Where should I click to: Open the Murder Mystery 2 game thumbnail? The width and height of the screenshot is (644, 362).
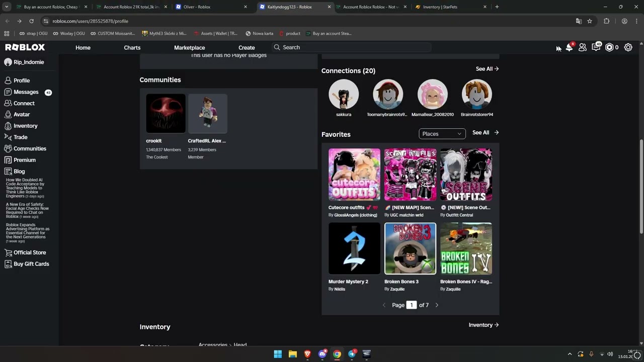pyautogui.click(x=354, y=248)
